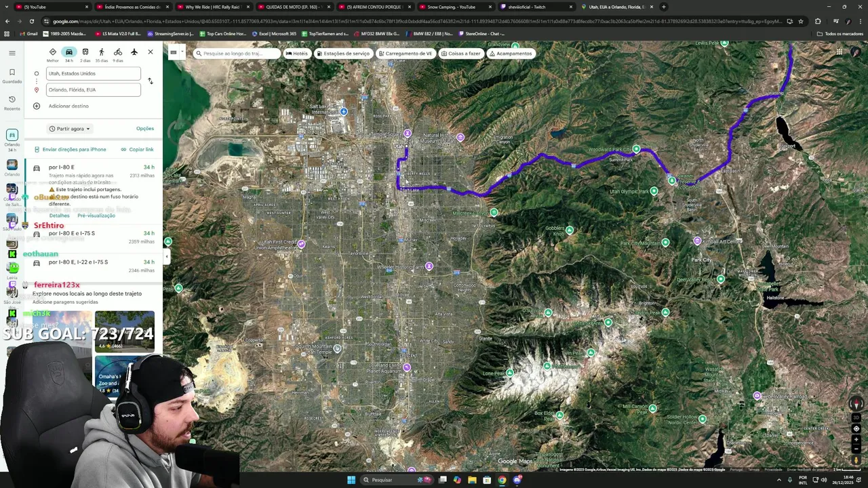868x488 pixels.
Task: Filter by Hotéis chip
Action: pyautogui.click(x=297, y=54)
